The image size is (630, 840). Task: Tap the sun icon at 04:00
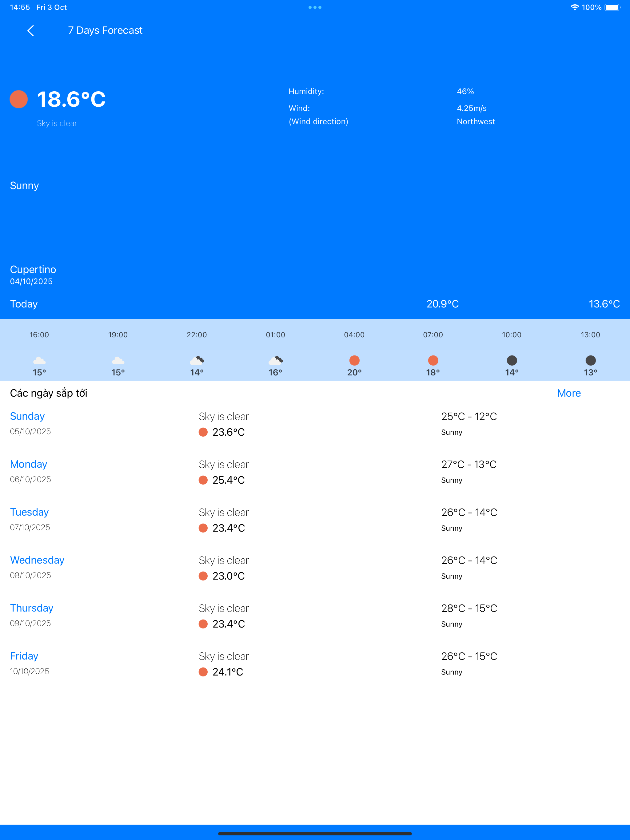pyautogui.click(x=354, y=360)
